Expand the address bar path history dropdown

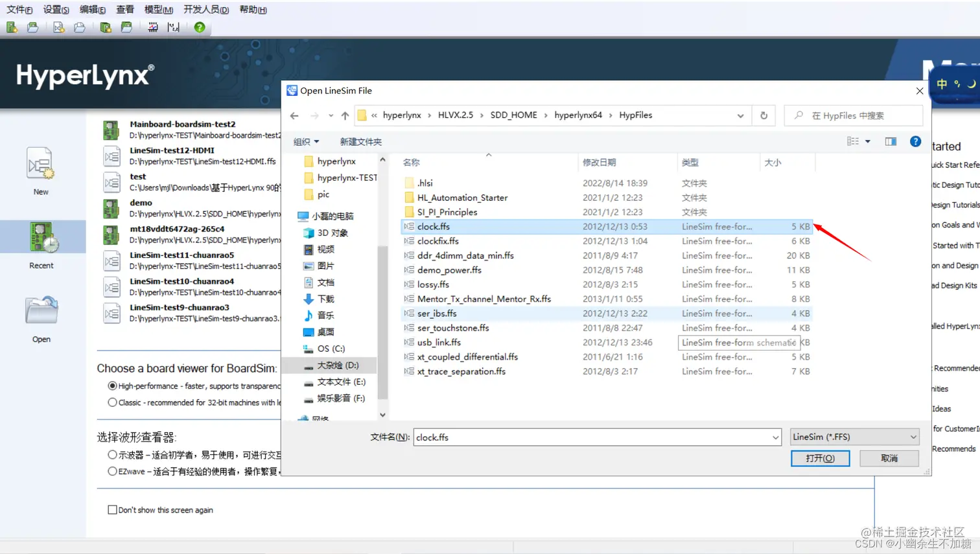740,115
